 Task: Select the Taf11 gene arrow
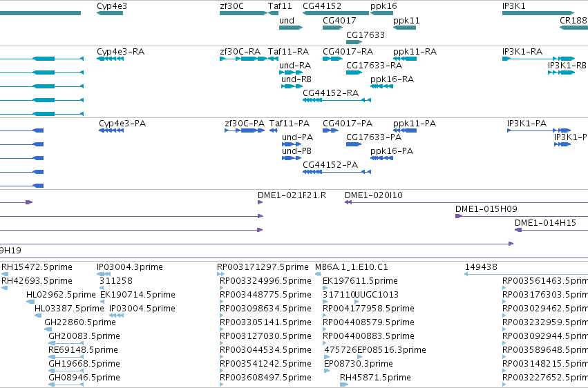click(273, 13)
